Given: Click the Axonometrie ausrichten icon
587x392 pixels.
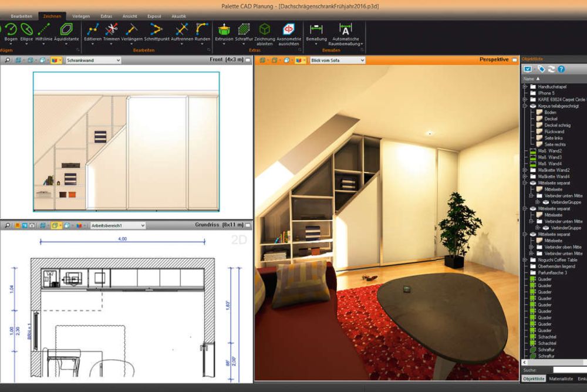Looking at the screenshot, I should pos(289,31).
